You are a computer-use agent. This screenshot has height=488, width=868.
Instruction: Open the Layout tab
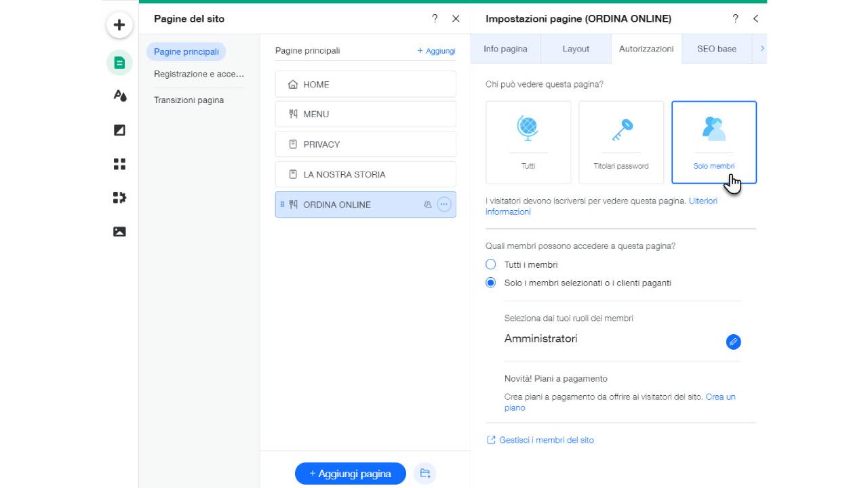575,48
